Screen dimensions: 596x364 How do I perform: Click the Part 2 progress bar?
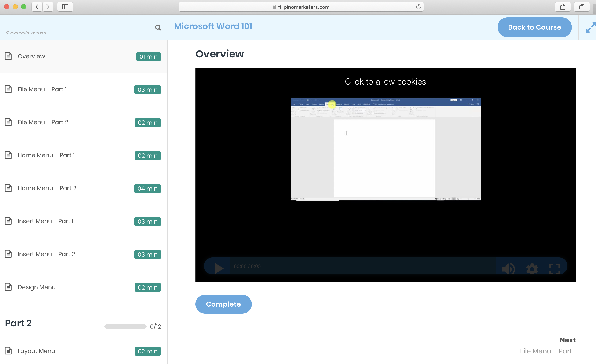pos(125,327)
